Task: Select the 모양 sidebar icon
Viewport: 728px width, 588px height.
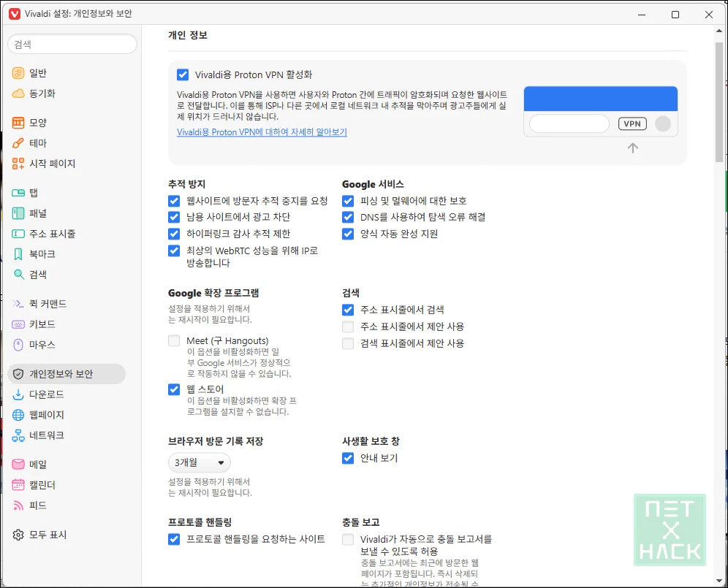Action: point(18,123)
